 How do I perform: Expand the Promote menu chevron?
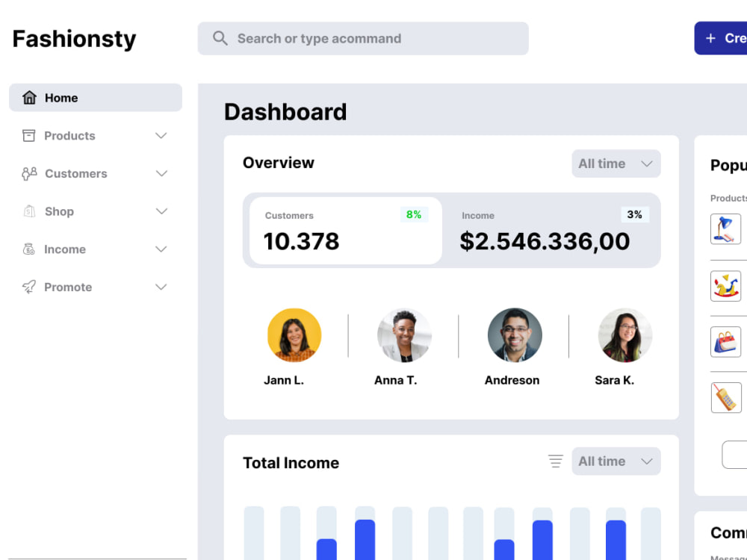click(161, 287)
